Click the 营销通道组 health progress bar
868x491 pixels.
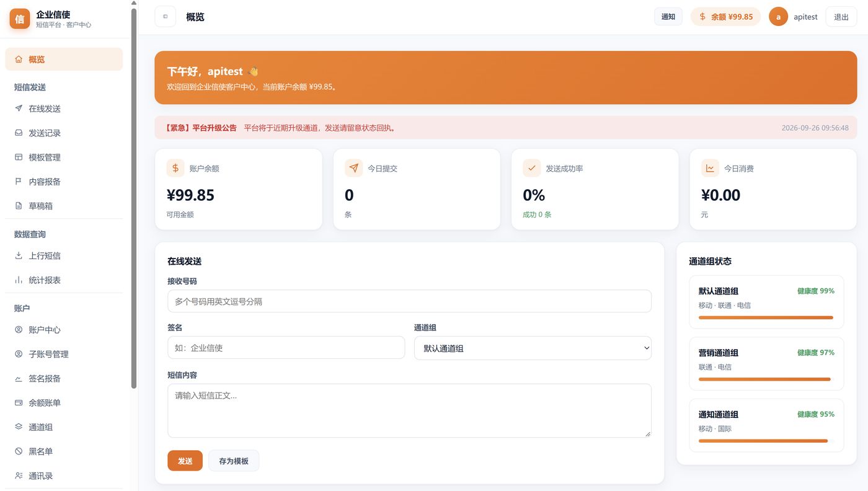click(766, 379)
